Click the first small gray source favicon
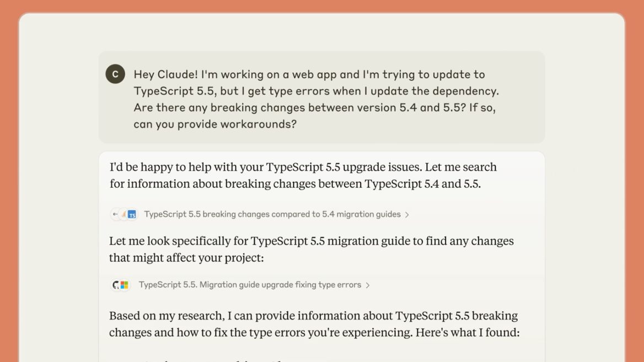The image size is (644, 362). tap(115, 214)
